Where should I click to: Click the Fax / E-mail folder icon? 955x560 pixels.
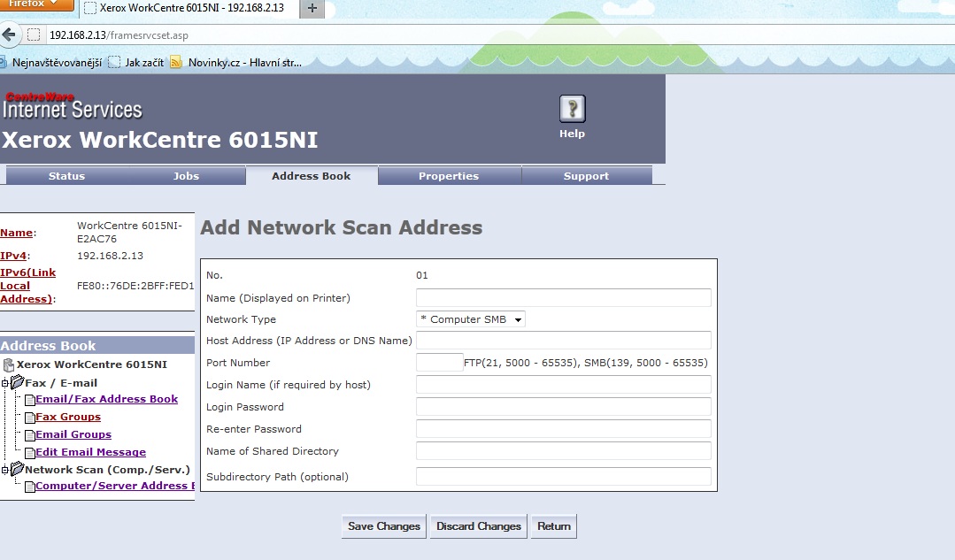click(17, 382)
